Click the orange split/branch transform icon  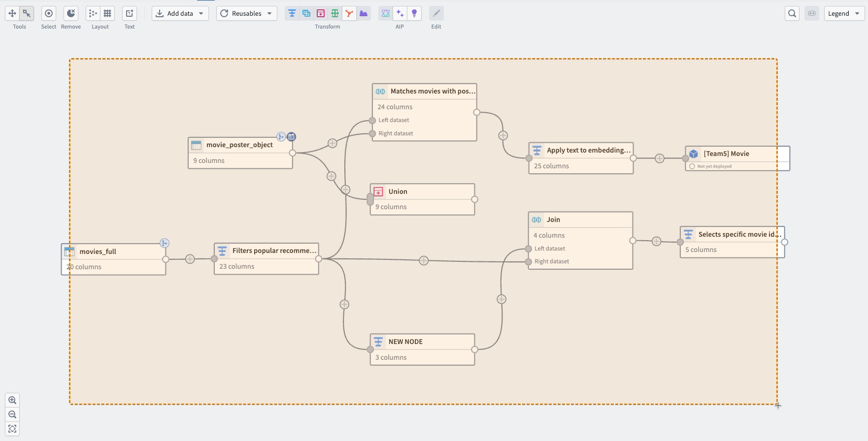point(349,13)
